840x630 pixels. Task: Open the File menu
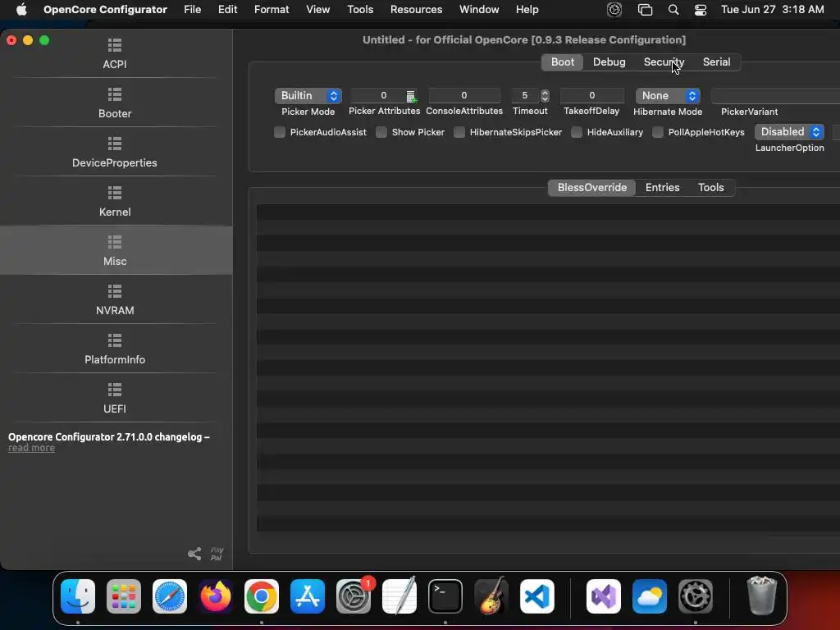pos(192,10)
